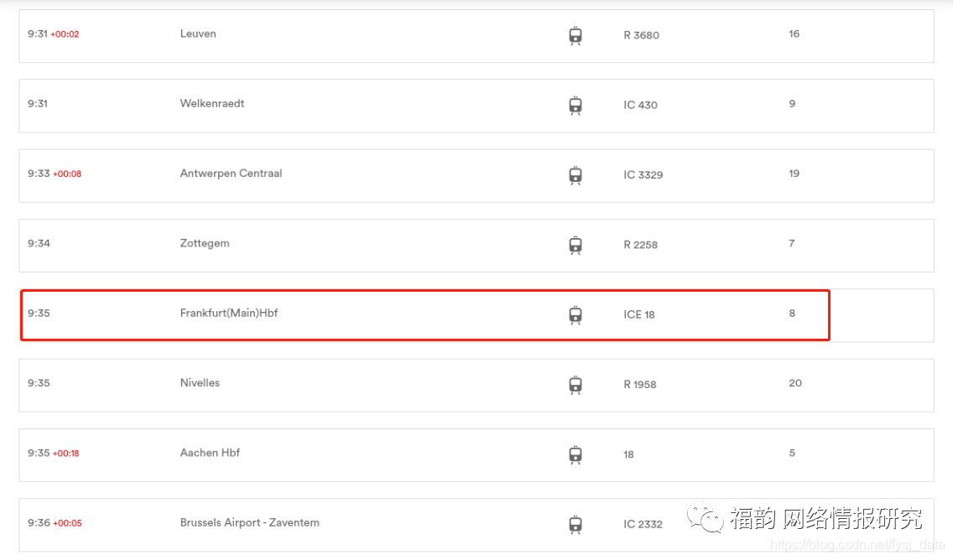Click train icon in Frankfurt(Main)Hbf row
Viewport: 953px width, 560px height.
[x=575, y=315]
